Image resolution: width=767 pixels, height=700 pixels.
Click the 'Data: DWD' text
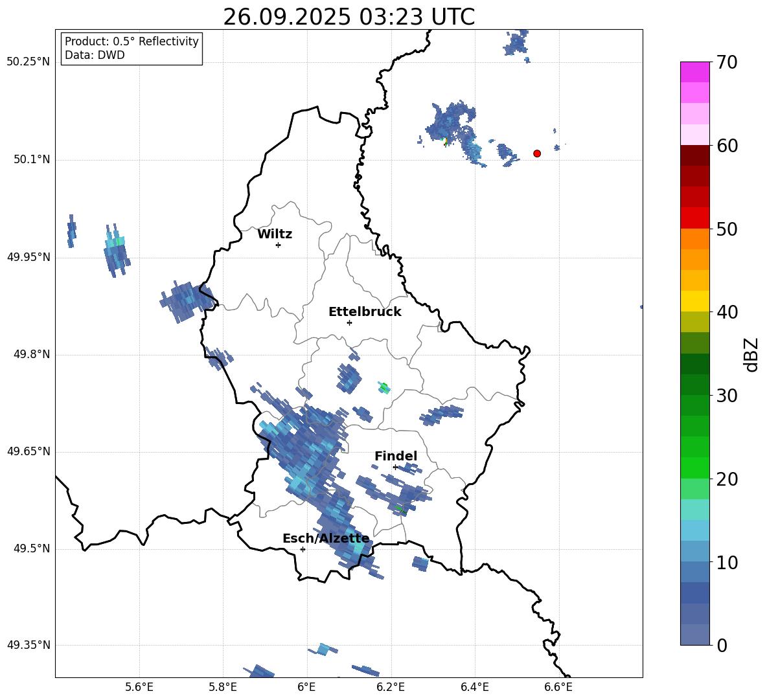tap(95, 55)
